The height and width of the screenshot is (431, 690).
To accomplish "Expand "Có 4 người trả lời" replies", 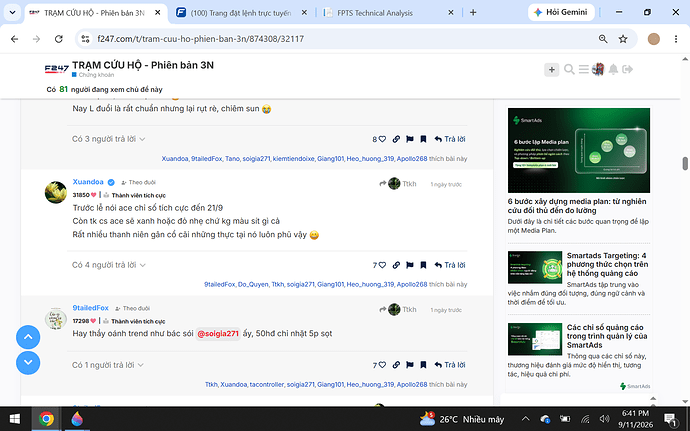I will click(109, 265).
